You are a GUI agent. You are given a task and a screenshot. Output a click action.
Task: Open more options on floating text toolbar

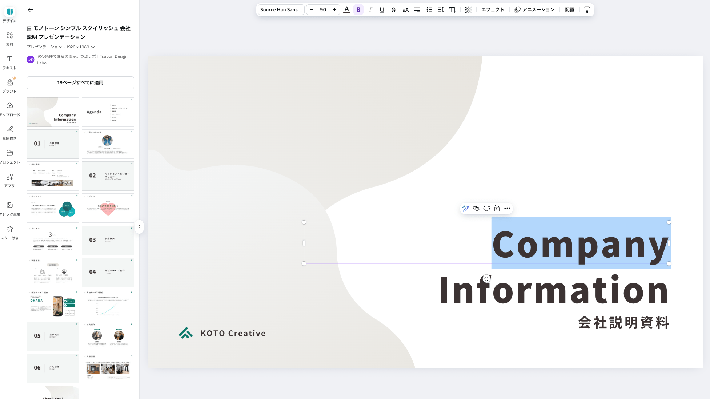[508, 208]
